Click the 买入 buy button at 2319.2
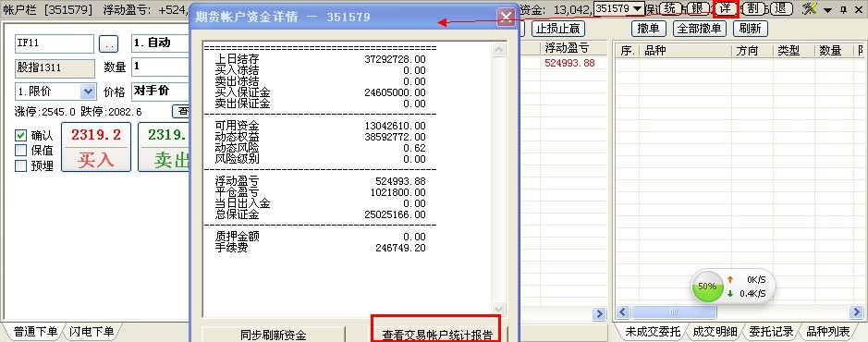The image size is (868, 342). click(x=96, y=147)
